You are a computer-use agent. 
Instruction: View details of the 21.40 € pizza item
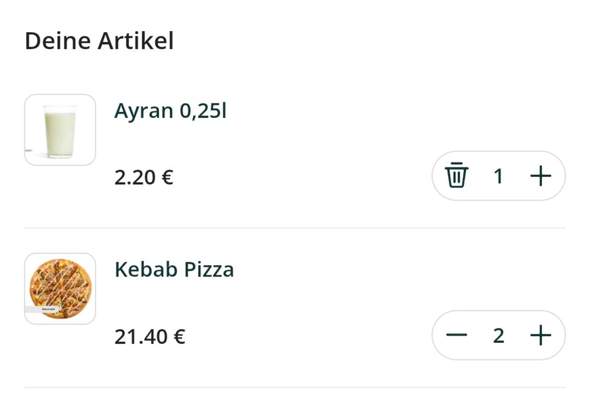click(x=174, y=270)
